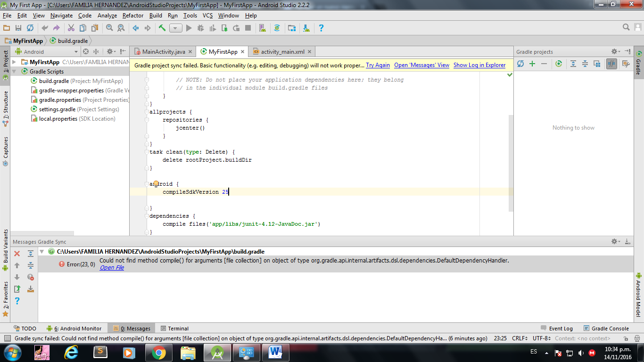Select build.gradle (Project: MyFirstApp) file

pos(77,81)
